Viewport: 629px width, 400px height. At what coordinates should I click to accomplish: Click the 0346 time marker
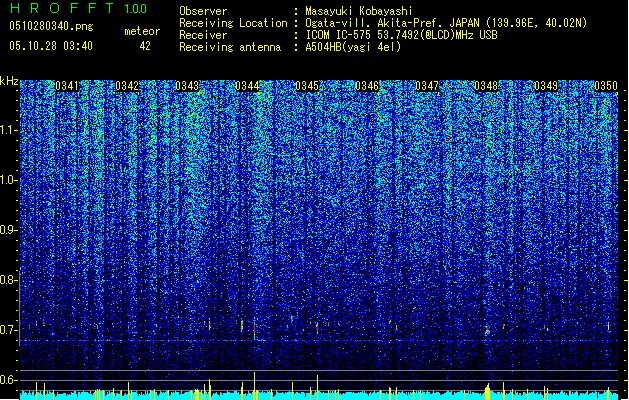click(367, 86)
